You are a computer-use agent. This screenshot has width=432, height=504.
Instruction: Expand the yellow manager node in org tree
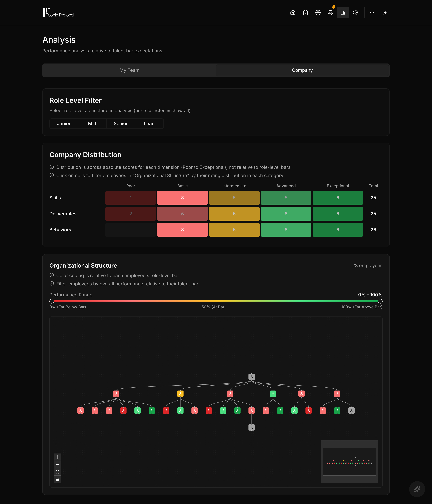coord(180,393)
